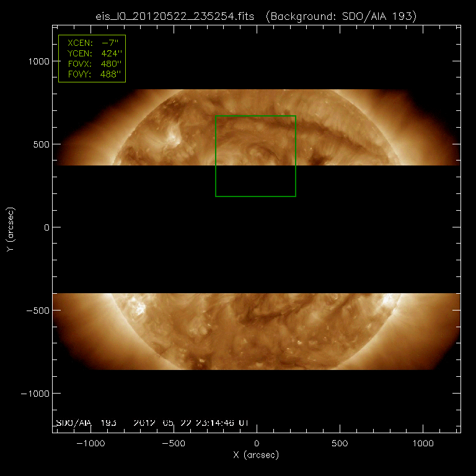Click the y-axis tick label -500
Viewport: 476px width, 476px height.
tap(37, 311)
